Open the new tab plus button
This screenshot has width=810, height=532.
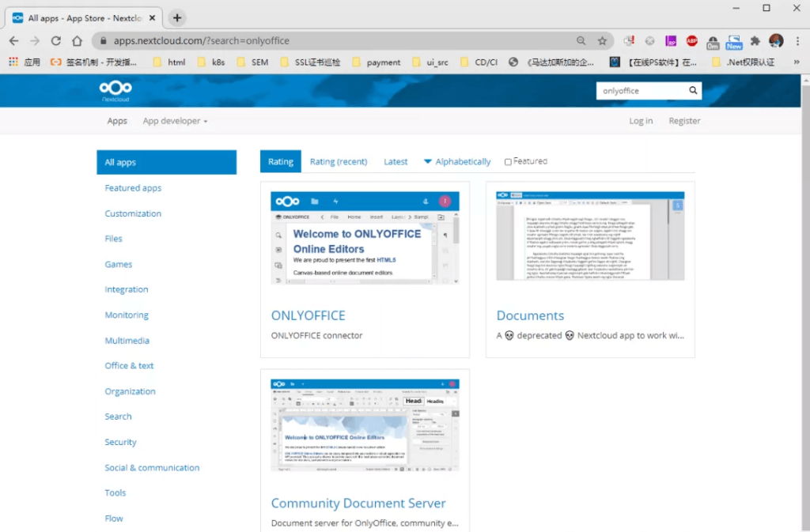(177, 18)
